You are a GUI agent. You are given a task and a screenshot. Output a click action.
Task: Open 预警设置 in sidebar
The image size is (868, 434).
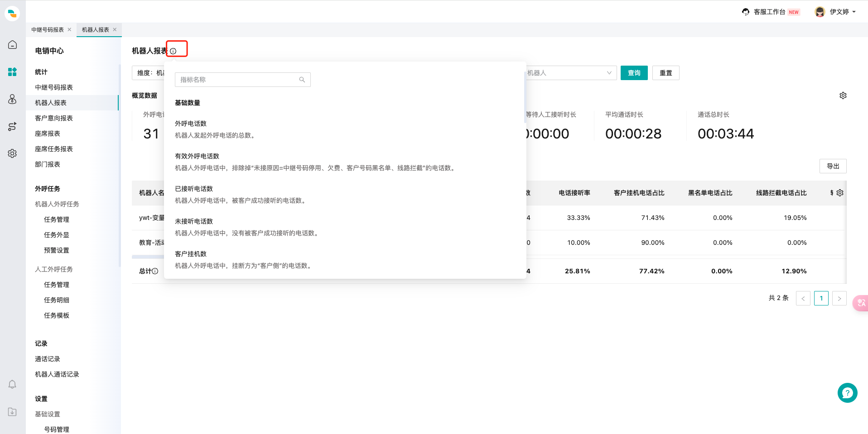point(57,250)
